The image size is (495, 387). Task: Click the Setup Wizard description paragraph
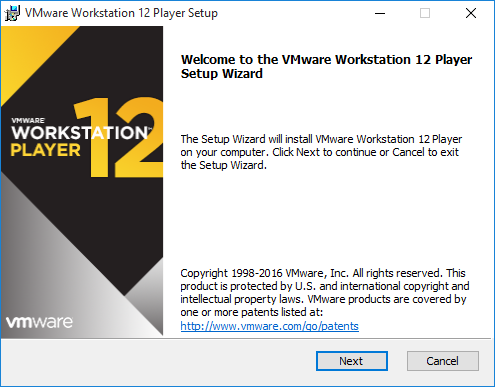click(x=321, y=152)
